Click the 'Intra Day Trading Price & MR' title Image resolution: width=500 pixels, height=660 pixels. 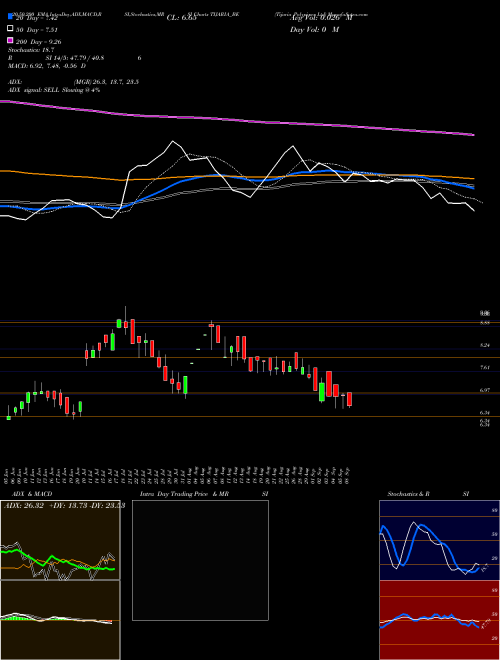[184, 494]
